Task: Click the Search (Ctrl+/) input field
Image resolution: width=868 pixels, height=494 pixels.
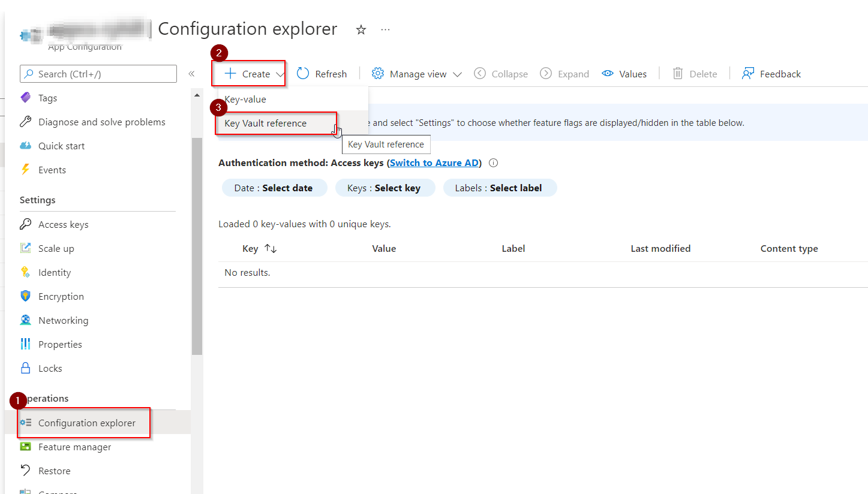Action: point(98,74)
